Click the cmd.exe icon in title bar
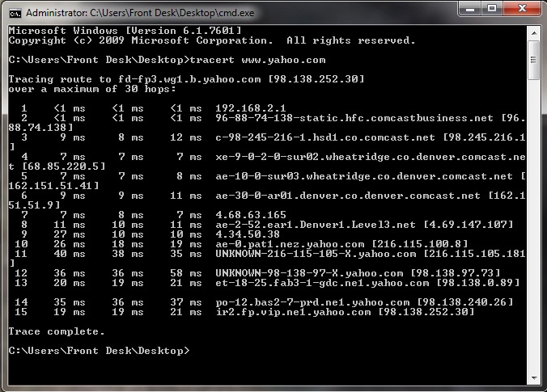The width and height of the screenshot is (547, 392). point(15,14)
